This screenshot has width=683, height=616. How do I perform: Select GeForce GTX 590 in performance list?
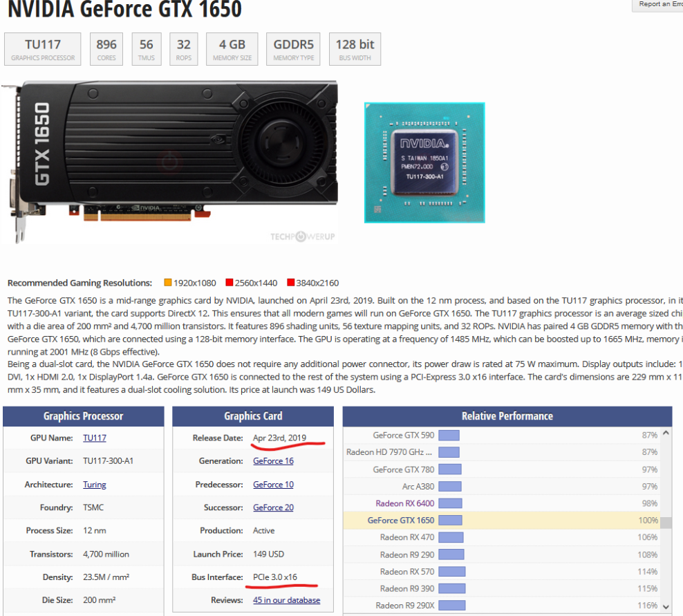[502, 435]
